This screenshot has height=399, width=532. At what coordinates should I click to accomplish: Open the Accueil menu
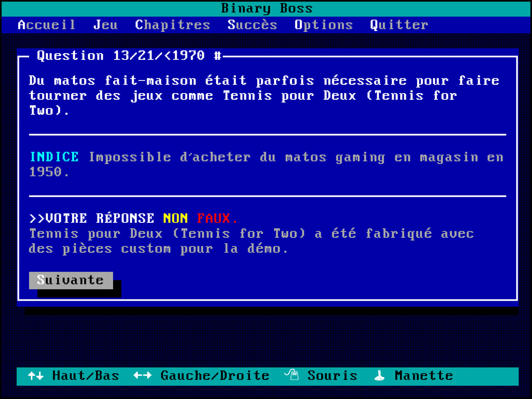click(x=47, y=25)
